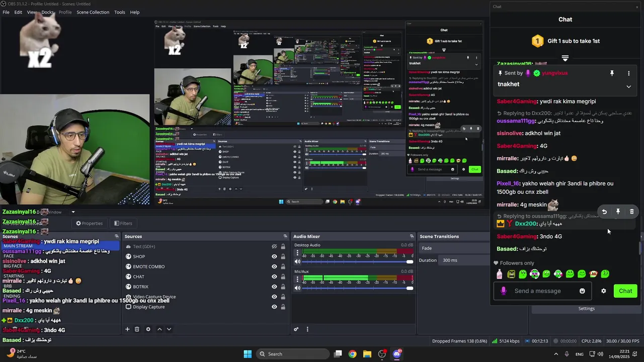Screen dimensions: 644x362
Task: Open pinned message three-dot menu
Action: [x=628, y=73]
